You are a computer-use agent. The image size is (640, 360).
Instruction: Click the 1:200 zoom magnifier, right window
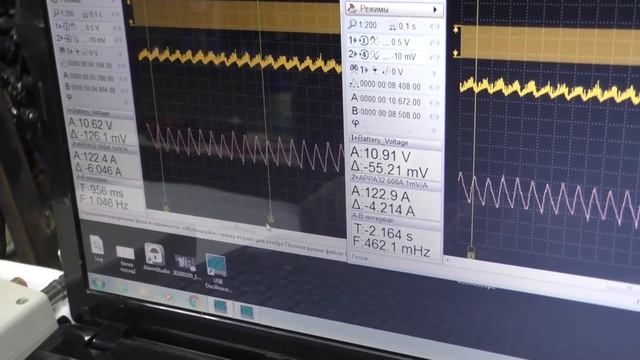[x=352, y=24]
